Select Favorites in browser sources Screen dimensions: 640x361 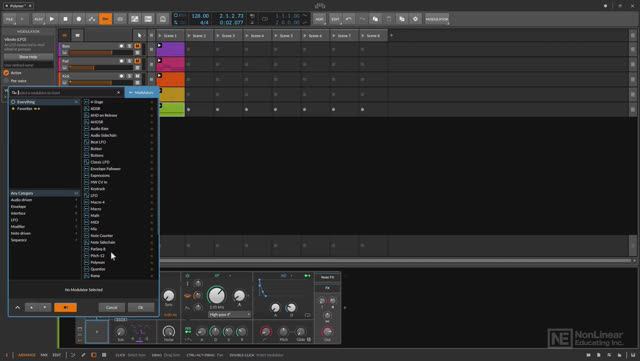pyautogui.click(x=44, y=109)
